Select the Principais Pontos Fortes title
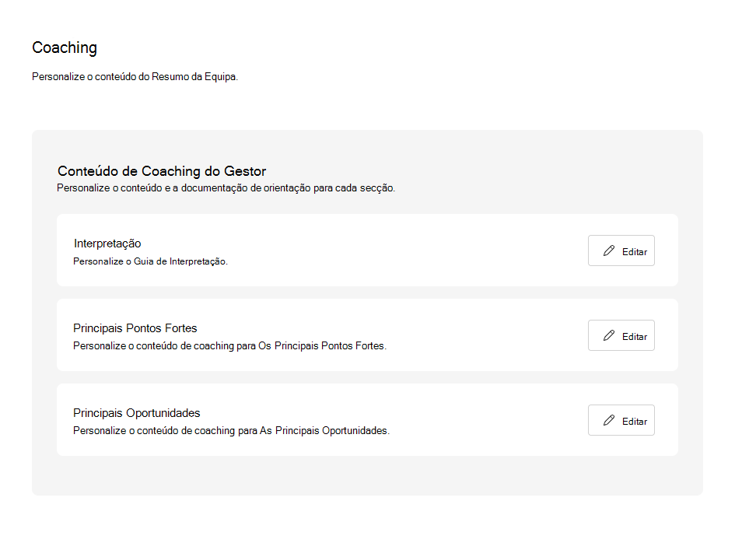The height and width of the screenshot is (536, 756). [135, 328]
